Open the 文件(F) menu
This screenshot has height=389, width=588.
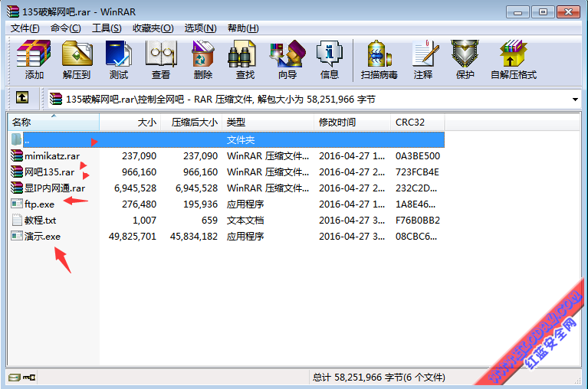(25, 28)
